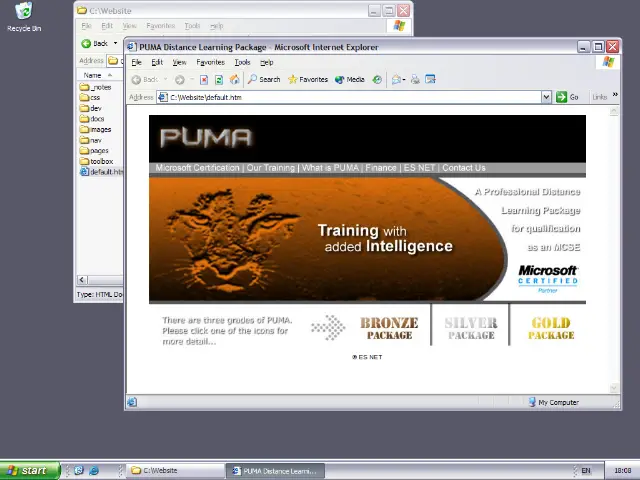This screenshot has height=480, width=640.
Task: Go to the Home page icon
Action: (x=234, y=80)
